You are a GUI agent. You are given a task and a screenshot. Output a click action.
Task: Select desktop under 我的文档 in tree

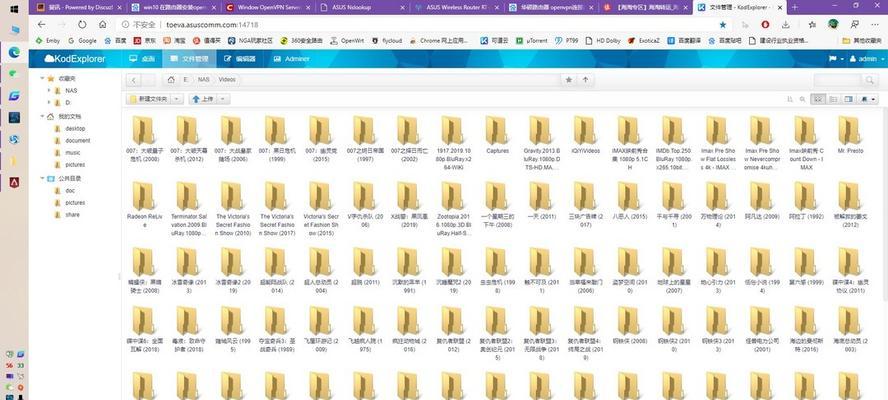[x=75, y=129]
